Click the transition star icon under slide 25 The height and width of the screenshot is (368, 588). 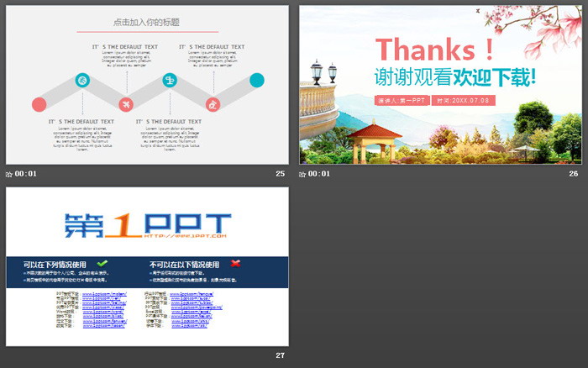[9, 174]
